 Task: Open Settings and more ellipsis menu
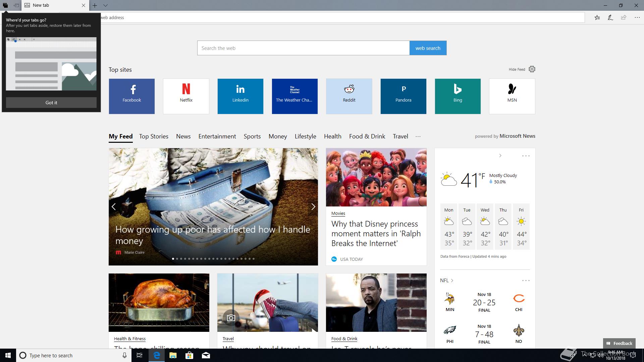tap(637, 17)
